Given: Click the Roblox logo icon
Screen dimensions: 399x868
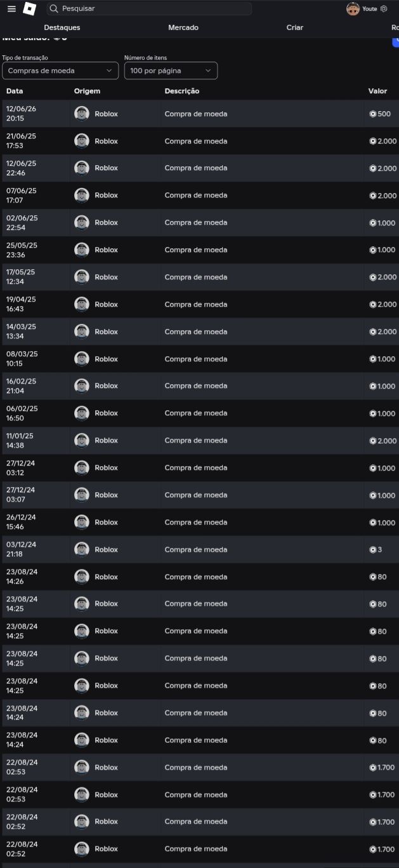Looking at the screenshot, I should coord(30,9).
